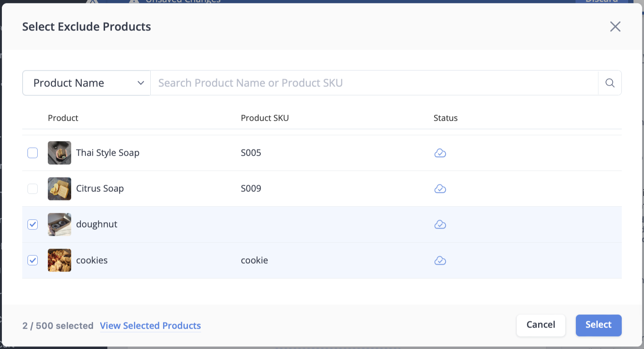Click the Cancel button

pyautogui.click(x=541, y=325)
